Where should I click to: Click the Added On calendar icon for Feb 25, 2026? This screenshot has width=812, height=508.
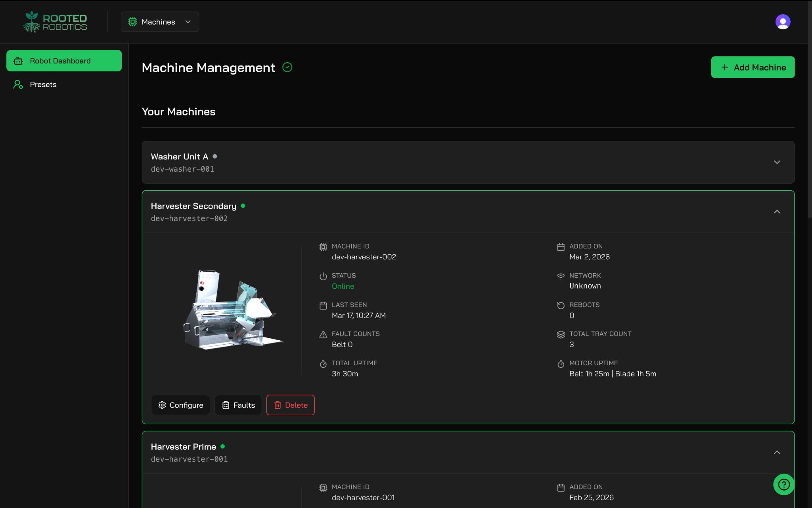click(561, 487)
